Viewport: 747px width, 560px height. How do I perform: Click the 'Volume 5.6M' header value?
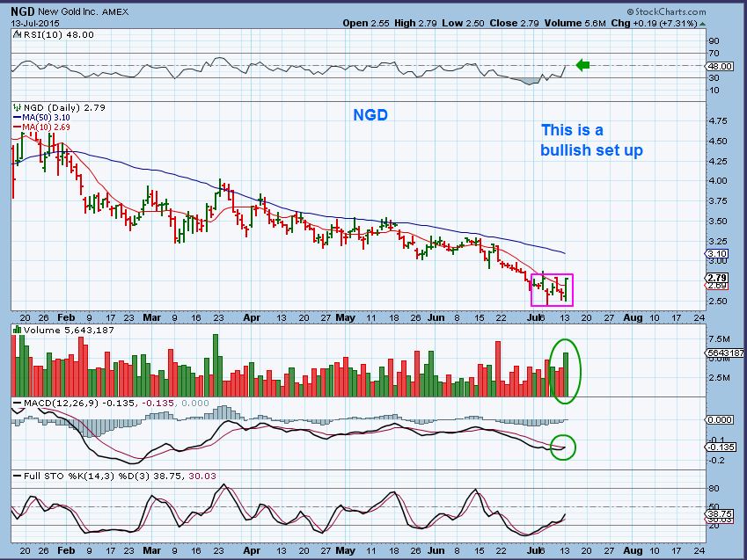[x=575, y=23]
